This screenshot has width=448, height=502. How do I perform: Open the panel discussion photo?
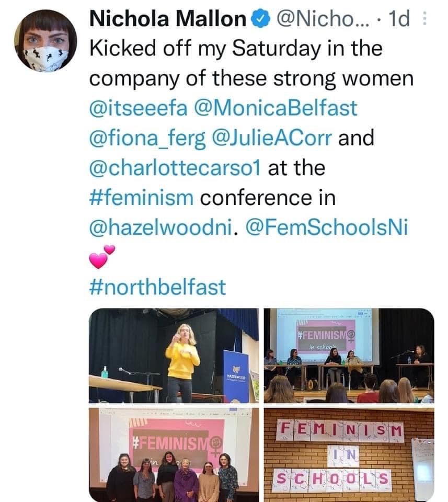point(348,356)
